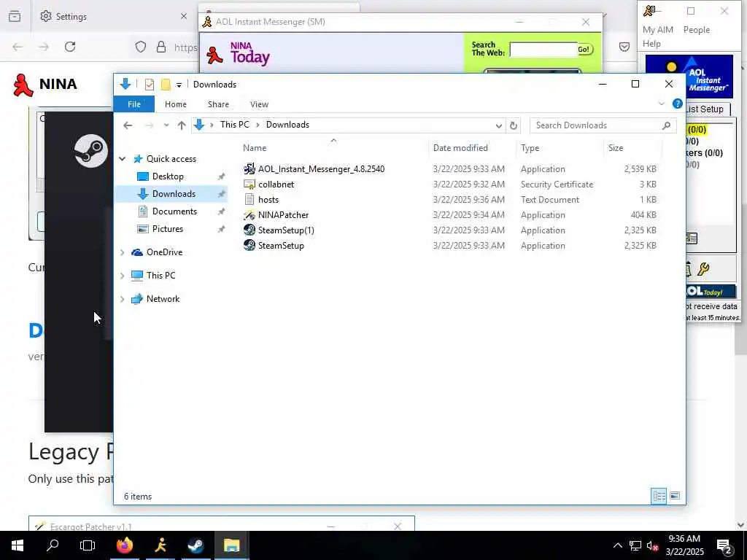Open Pictures in Quick access

tap(167, 229)
